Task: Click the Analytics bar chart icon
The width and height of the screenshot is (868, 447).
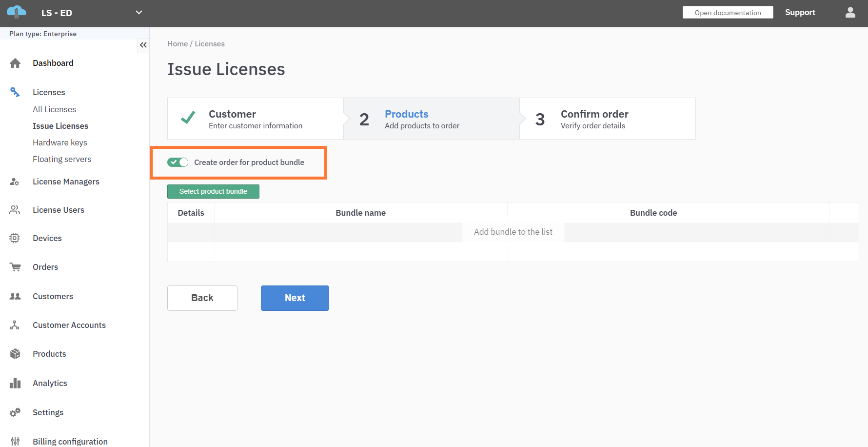Action: coord(15,383)
